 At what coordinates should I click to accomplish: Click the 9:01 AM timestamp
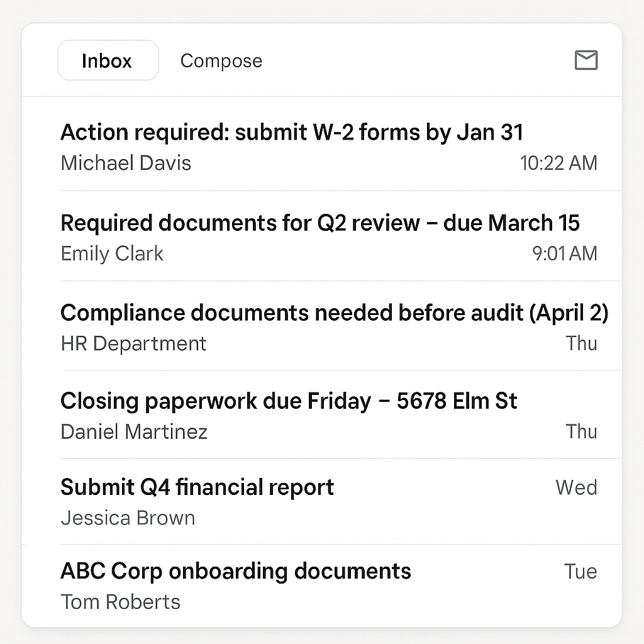pos(564,253)
